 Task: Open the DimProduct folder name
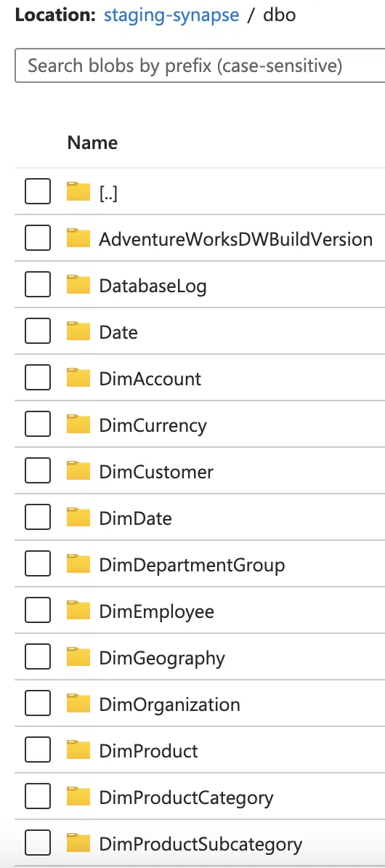coord(148,751)
